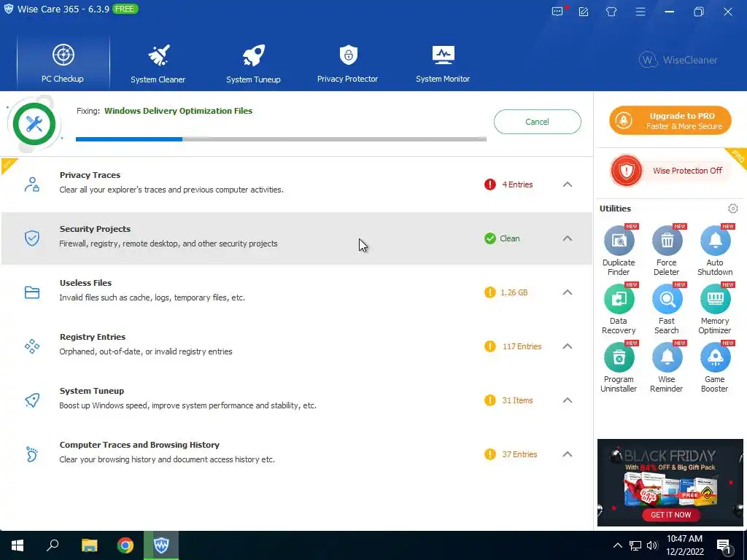Viewport: 747px width, 560px height.
Task: Click the 31 Items tuneup count
Action: (x=517, y=400)
